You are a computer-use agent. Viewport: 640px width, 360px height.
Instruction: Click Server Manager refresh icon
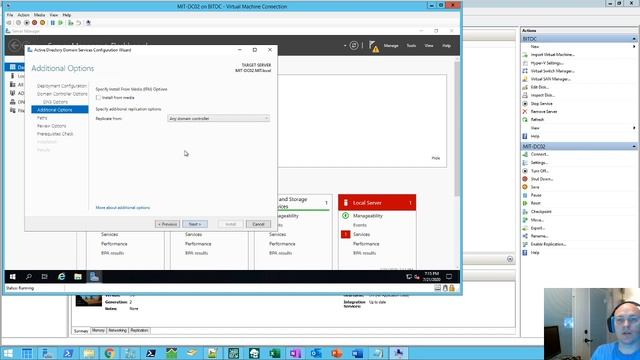pyautogui.click(x=354, y=45)
